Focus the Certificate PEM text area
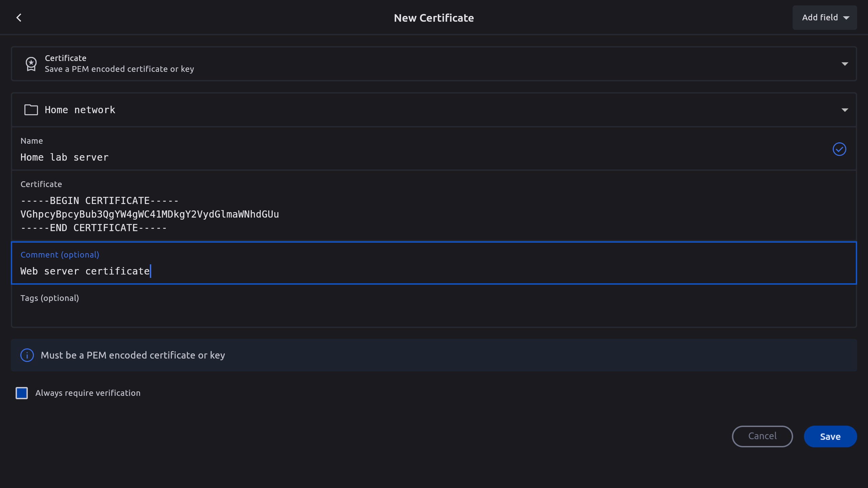This screenshot has width=868, height=488. point(434,214)
